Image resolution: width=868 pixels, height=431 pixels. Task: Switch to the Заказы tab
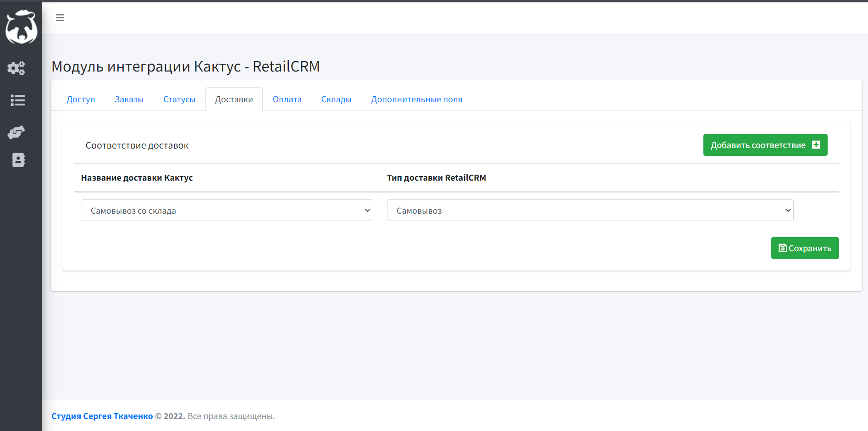(x=129, y=99)
